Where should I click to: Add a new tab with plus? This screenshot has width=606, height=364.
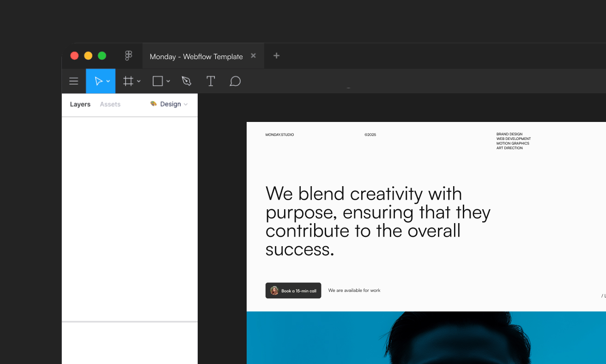(x=276, y=56)
